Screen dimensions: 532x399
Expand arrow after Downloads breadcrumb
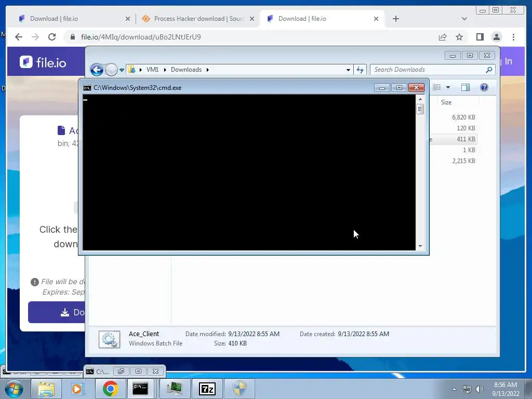208,70
